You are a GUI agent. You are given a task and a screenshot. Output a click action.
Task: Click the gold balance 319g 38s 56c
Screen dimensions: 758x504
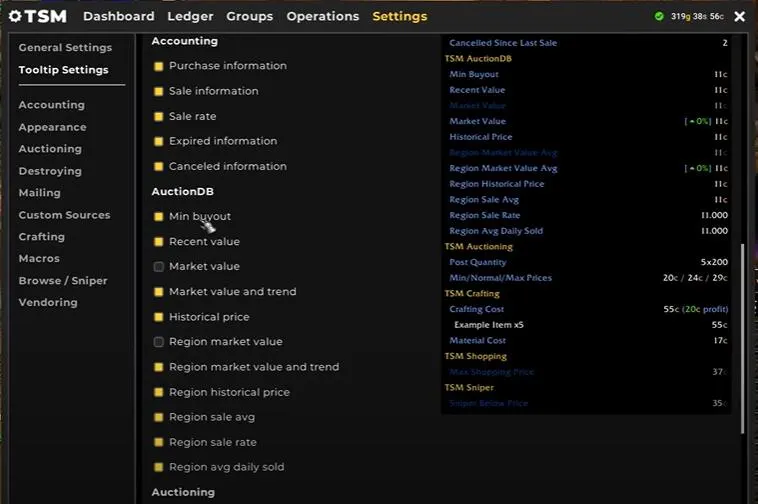click(697, 16)
